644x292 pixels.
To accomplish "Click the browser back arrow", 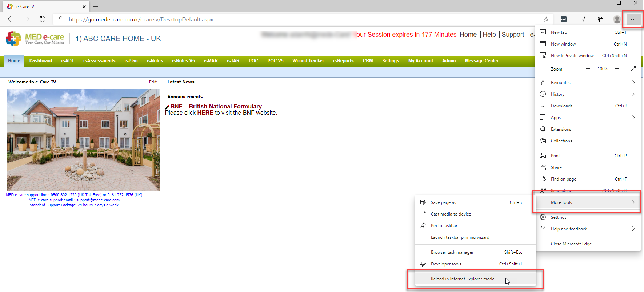I will tap(11, 19).
